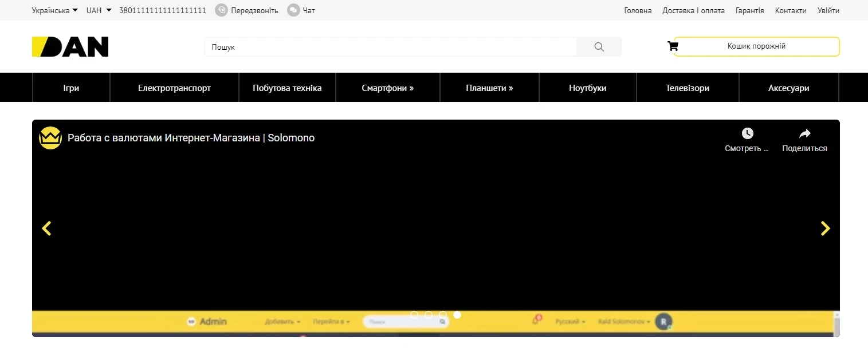The width and height of the screenshot is (868, 360).
Task: Go to previous slide with left arrow
Action: click(x=46, y=228)
